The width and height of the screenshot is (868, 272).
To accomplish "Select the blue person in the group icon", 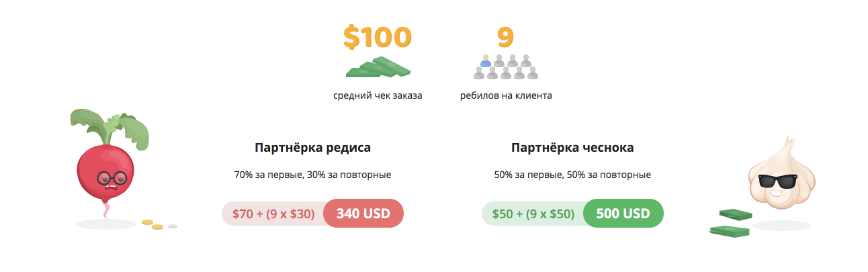I will click(485, 61).
